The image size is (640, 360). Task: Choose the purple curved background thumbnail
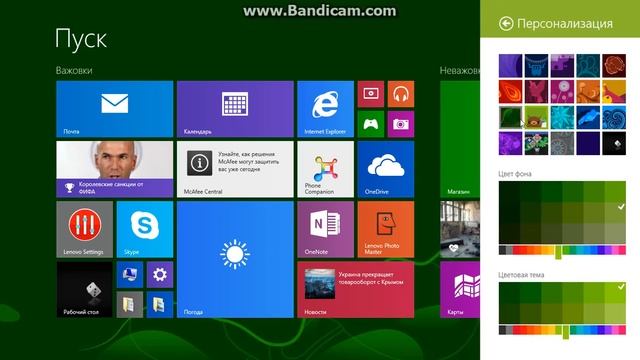[510, 66]
